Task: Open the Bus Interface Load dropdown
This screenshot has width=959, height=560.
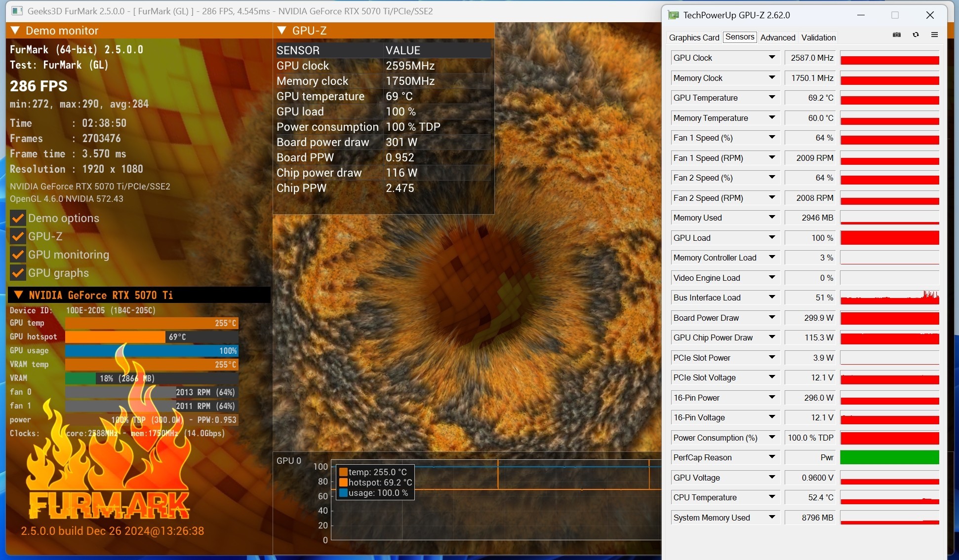Action: (772, 298)
